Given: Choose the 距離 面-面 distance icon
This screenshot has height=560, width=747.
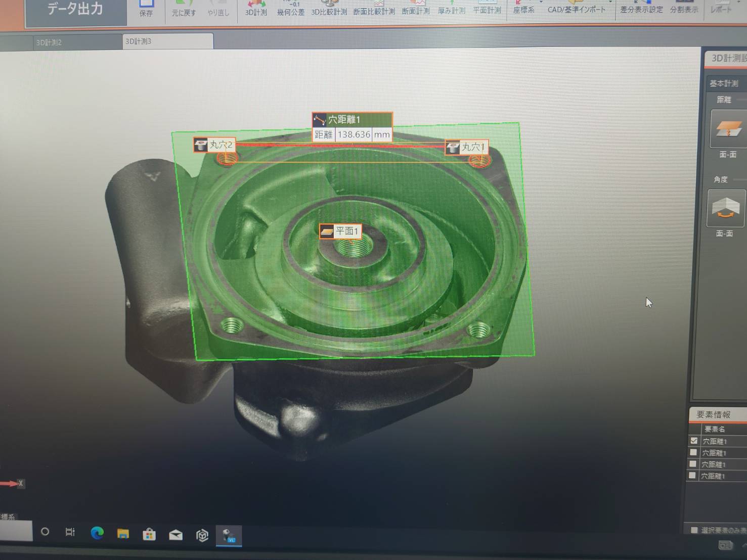Looking at the screenshot, I should pos(728,129).
